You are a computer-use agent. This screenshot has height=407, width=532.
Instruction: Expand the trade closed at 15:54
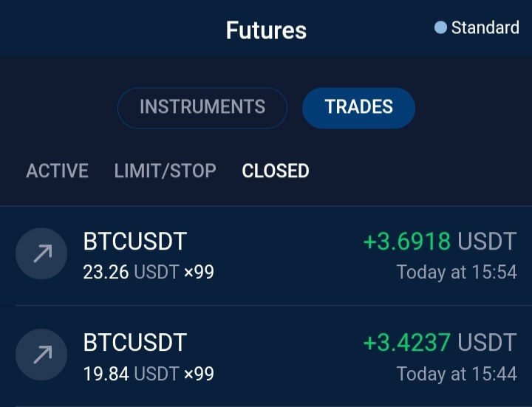point(266,256)
